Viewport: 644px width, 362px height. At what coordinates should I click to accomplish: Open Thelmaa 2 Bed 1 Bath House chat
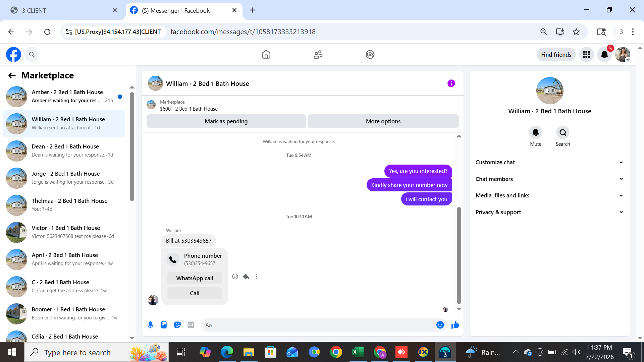point(64,205)
